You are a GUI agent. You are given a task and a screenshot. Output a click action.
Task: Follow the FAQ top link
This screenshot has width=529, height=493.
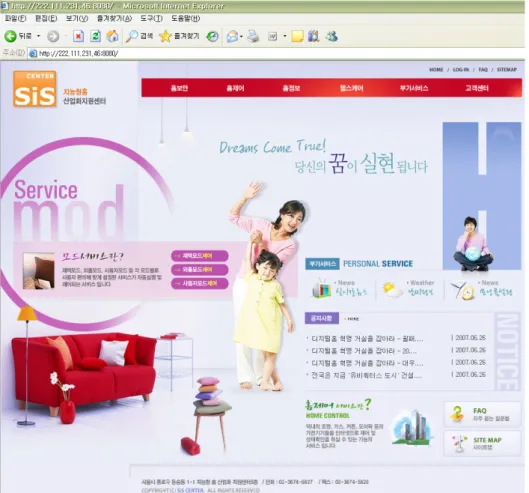483,70
